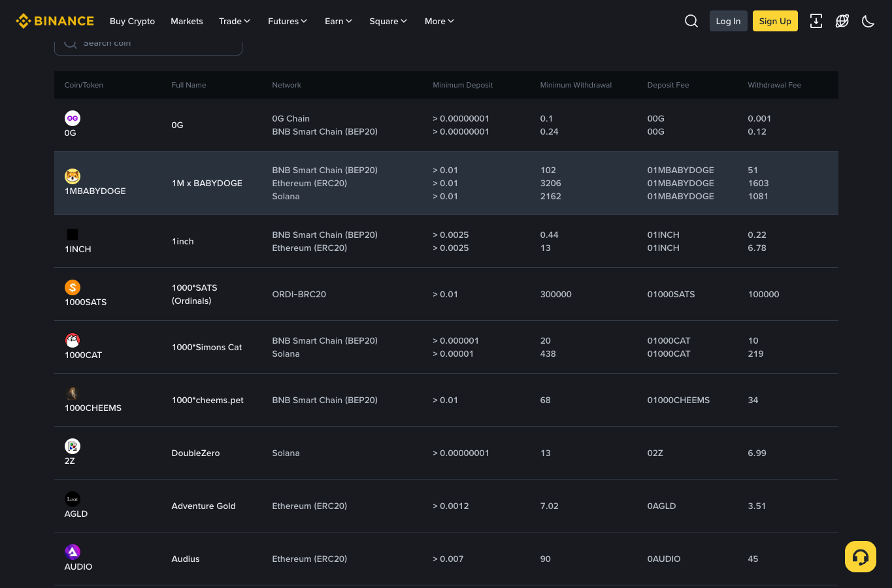This screenshot has height=588, width=892.
Task: Click the Coin/Token column header
Action: pyautogui.click(x=84, y=85)
